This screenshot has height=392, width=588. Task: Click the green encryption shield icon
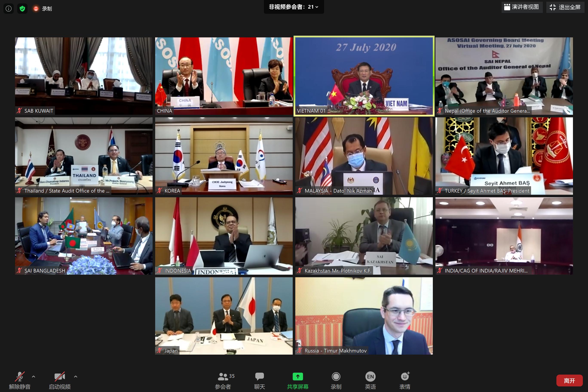[x=22, y=9]
